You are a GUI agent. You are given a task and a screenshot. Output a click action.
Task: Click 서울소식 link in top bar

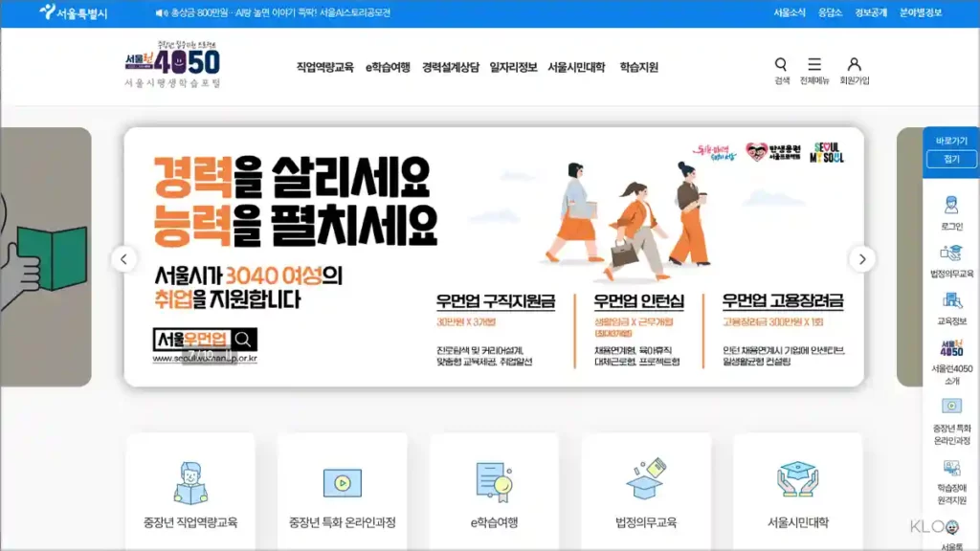pos(790,12)
